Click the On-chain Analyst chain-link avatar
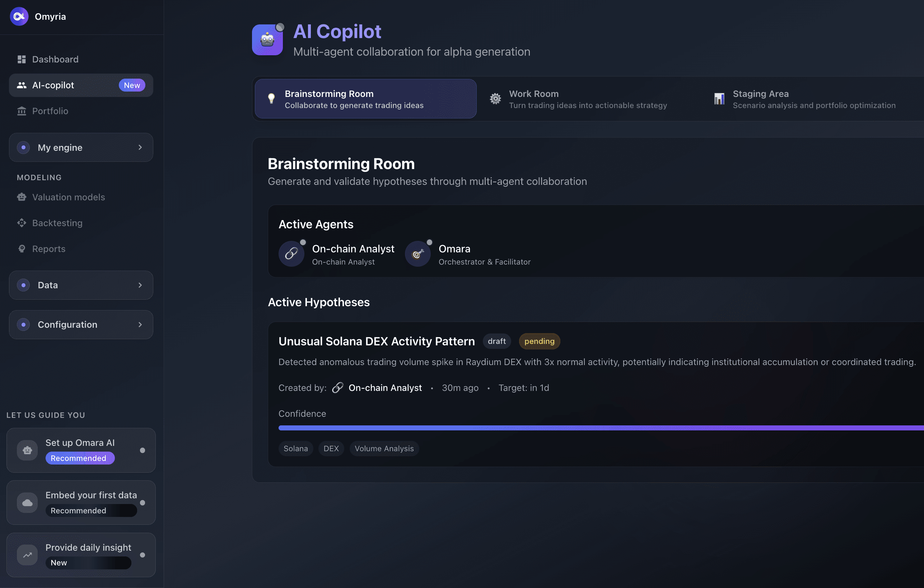This screenshot has height=588, width=924. point(291,253)
